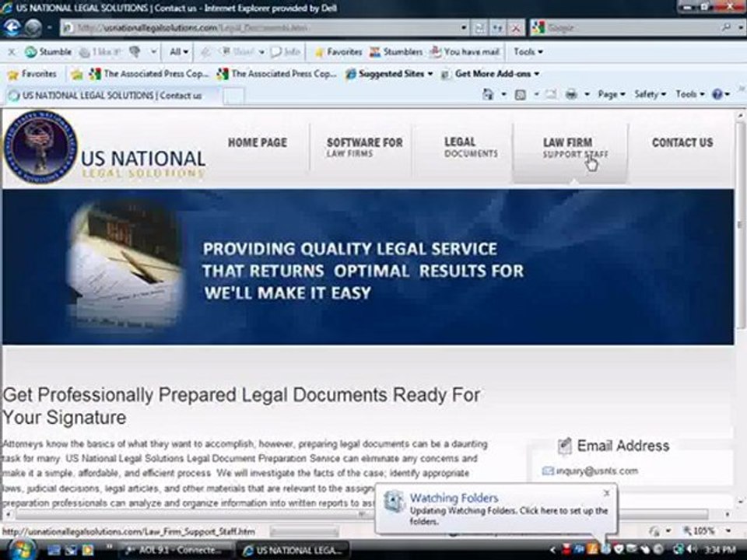Screen dimensions: 747x560
Task: Open the Windows Start orb
Action: pyautogui.click(x=20, y=550)
